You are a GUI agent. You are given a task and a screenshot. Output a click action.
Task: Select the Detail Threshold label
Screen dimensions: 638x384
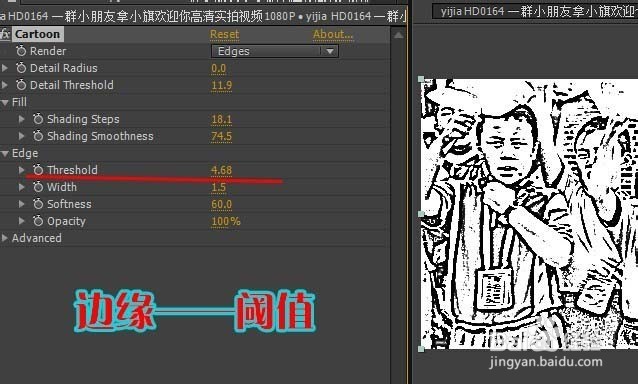pos(72,85)
